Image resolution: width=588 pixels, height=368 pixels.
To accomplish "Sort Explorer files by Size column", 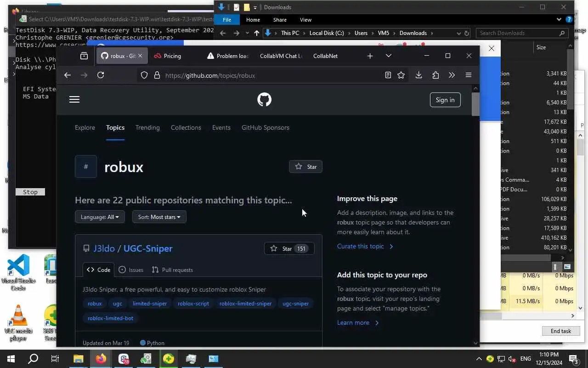I will click(541, 47).
